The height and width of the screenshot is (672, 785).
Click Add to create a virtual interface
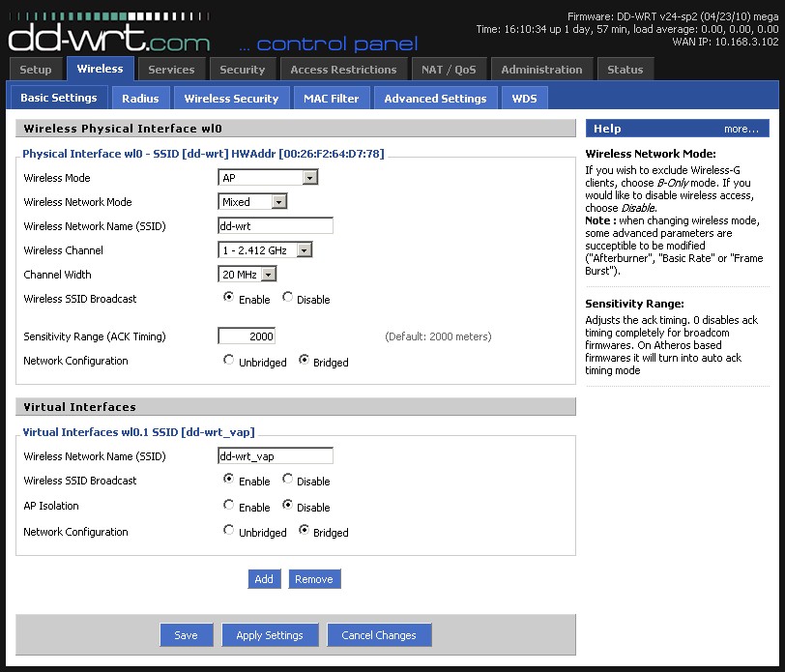click(x=264, y=579)
